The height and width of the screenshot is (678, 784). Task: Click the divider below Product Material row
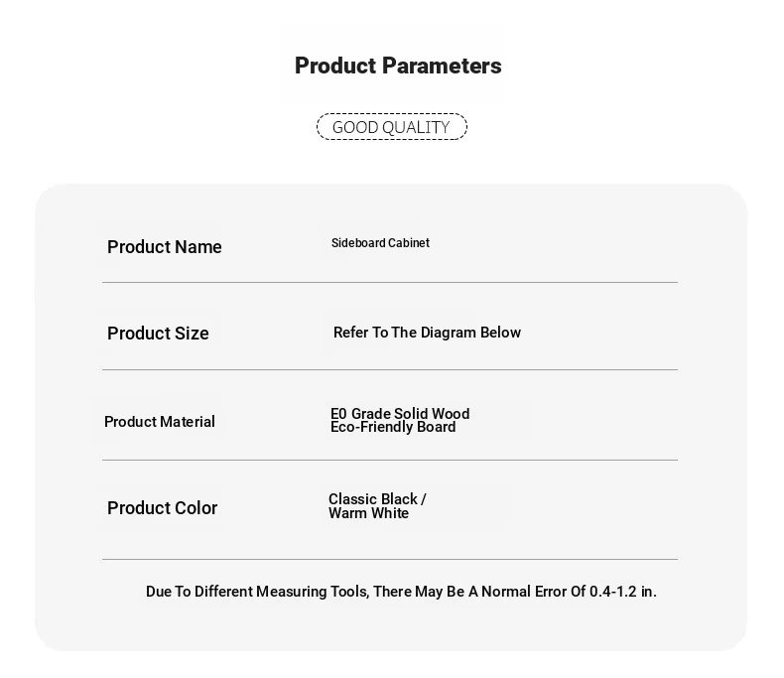[390, 460]
